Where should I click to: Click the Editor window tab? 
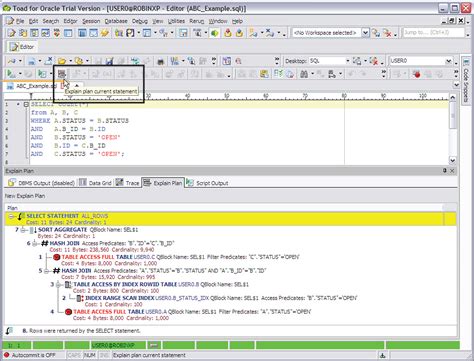[x=22, y=47]
